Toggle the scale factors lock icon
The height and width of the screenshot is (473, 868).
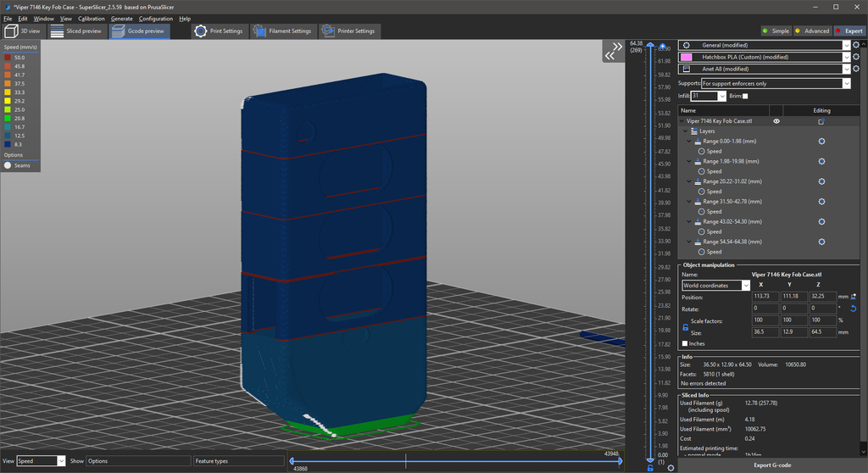tap(686, 326)
